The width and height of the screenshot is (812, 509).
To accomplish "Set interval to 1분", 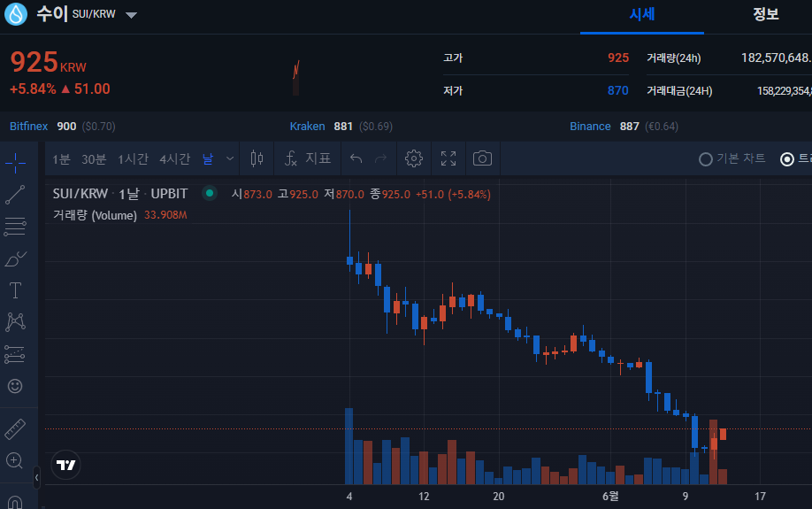I will 61,158.
